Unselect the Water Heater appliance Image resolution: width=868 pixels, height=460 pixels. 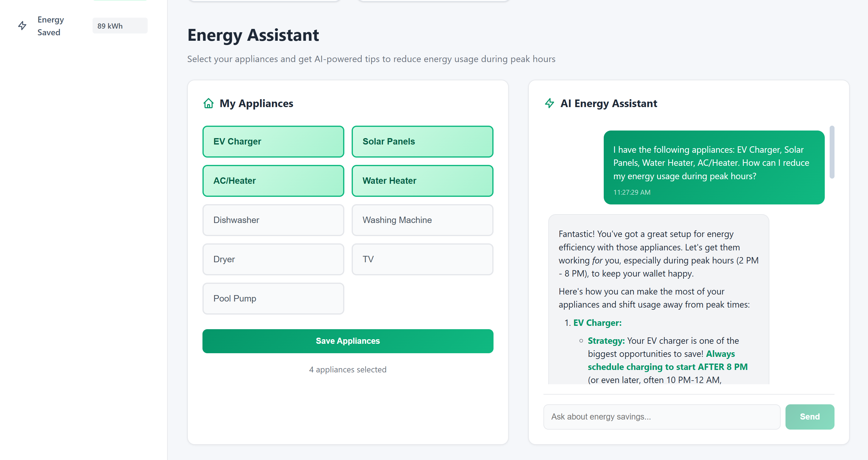422,181
